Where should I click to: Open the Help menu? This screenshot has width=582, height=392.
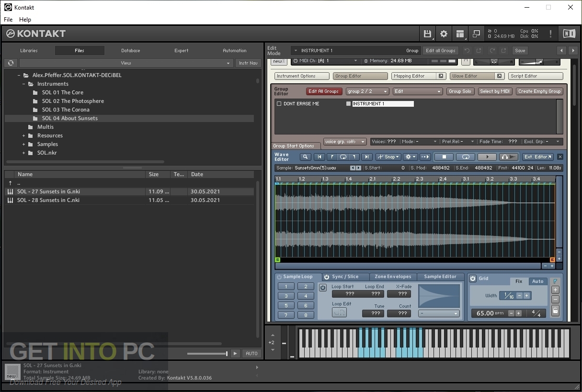click(x=25, y=20)
